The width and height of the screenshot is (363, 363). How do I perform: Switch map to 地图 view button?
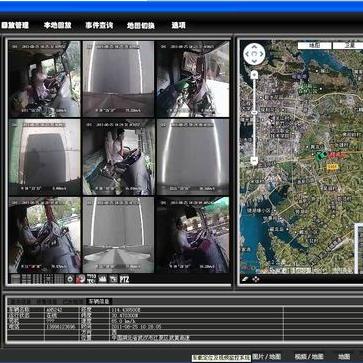314,46
